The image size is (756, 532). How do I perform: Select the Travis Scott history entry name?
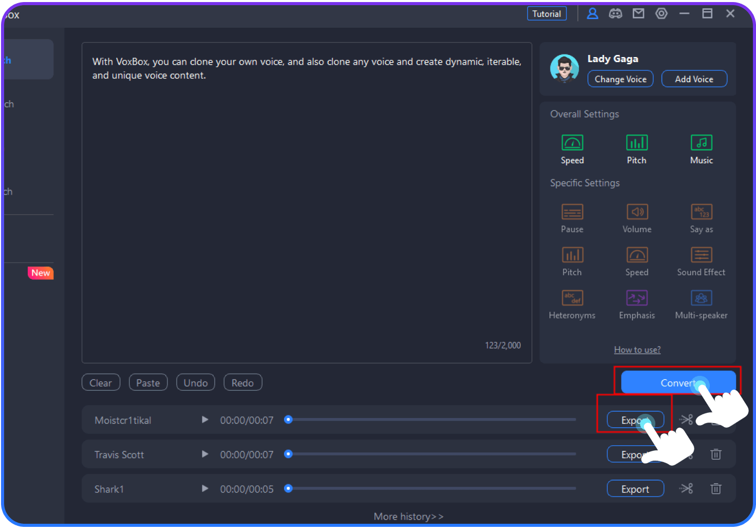(x=119, y=454)
